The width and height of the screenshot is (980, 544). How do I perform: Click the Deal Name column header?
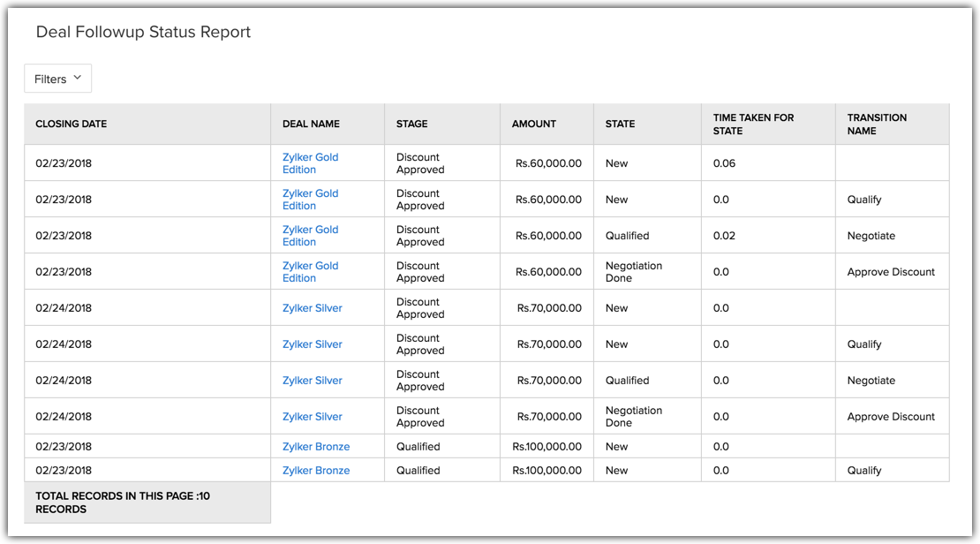311,124
